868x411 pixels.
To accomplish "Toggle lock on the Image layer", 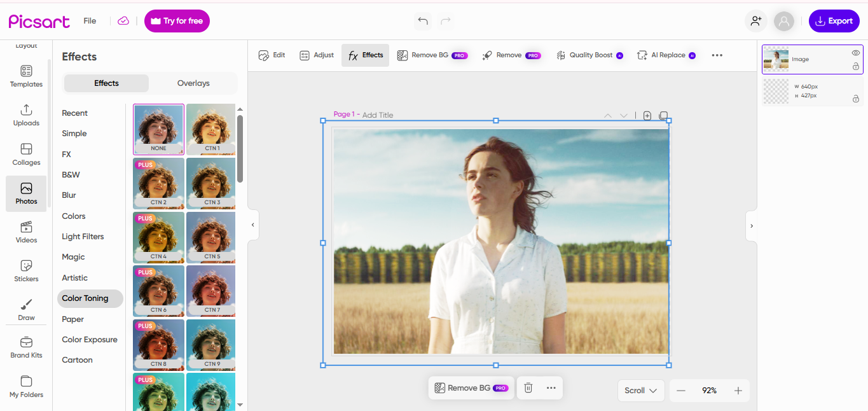I will (855, 66).
